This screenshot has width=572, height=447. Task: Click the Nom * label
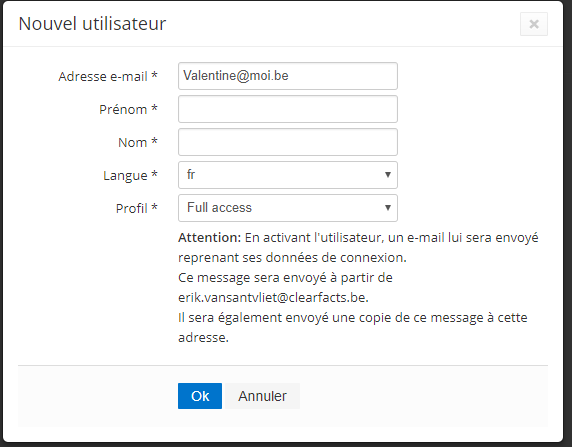(138, 142)
